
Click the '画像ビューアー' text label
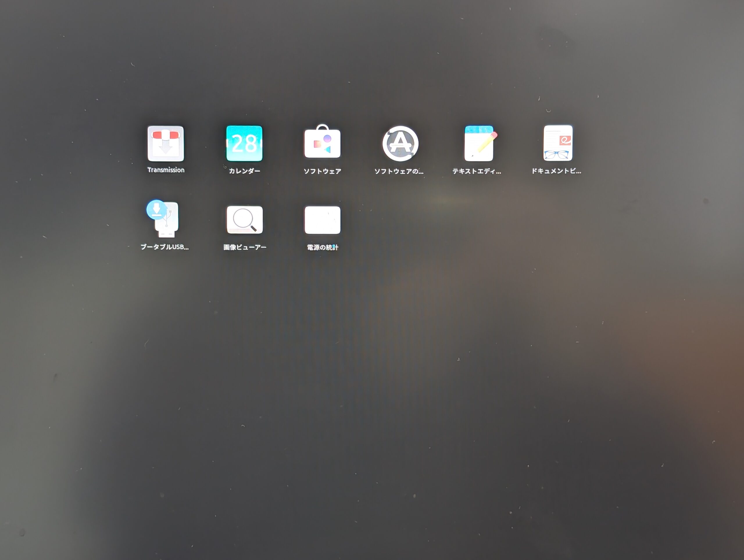(245, 247)
